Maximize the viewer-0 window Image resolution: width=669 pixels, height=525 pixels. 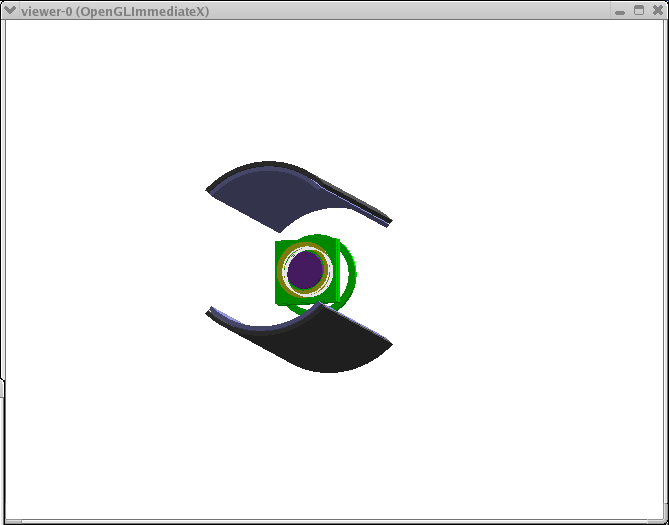tap(639, 10)
